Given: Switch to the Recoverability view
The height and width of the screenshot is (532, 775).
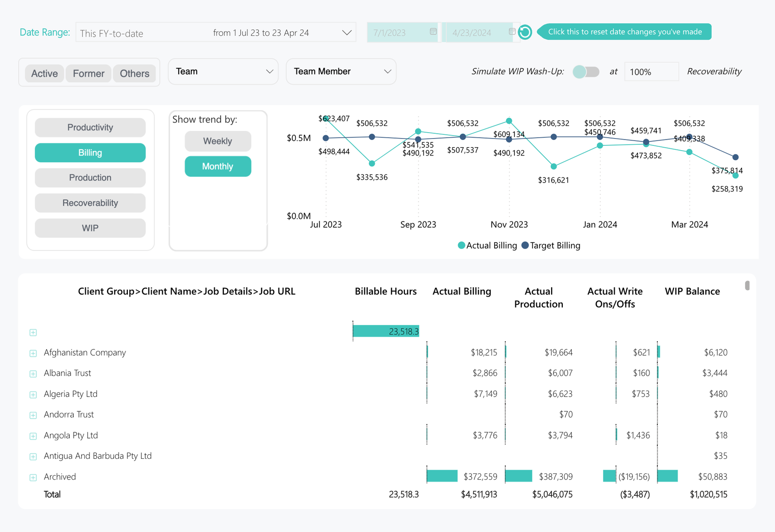Looking at the screenshot, I should click(x=90, y=203).
